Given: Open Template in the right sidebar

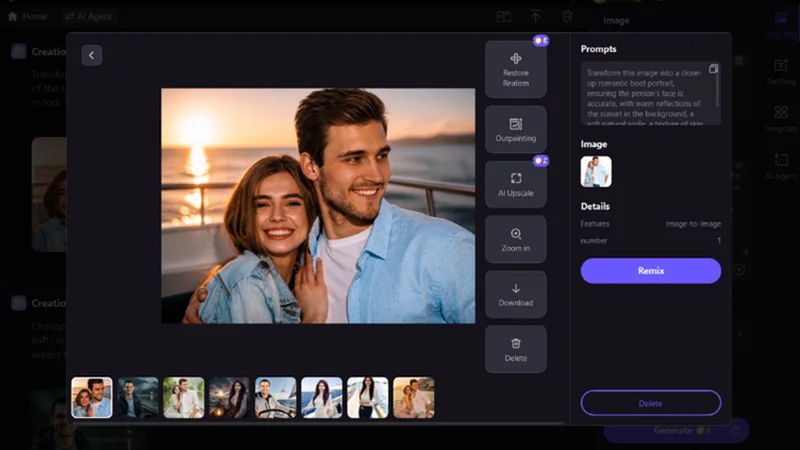Looking at the screenshot, I should (781, 119).
